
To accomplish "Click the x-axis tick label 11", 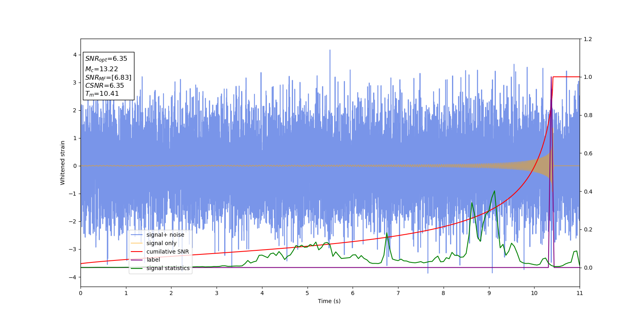I will (580, 293).
